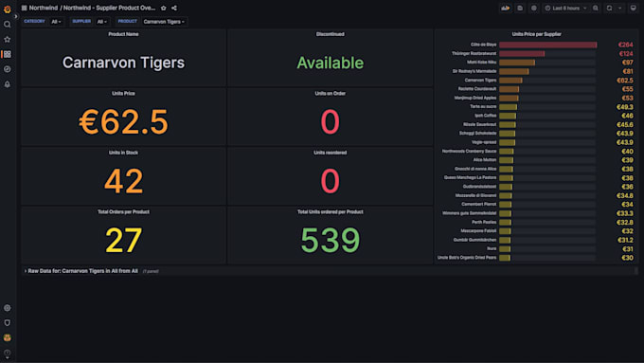
Task: Click the Côte de Blaye price bar
Action: (548, 45)
